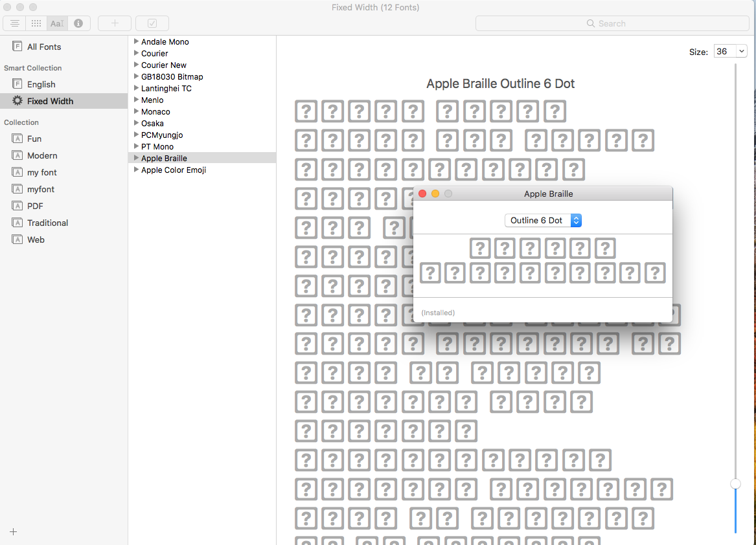This screenshot has height=545, width=756.
Task: Open the Web collection label
Action: click(x=36, y=239)
